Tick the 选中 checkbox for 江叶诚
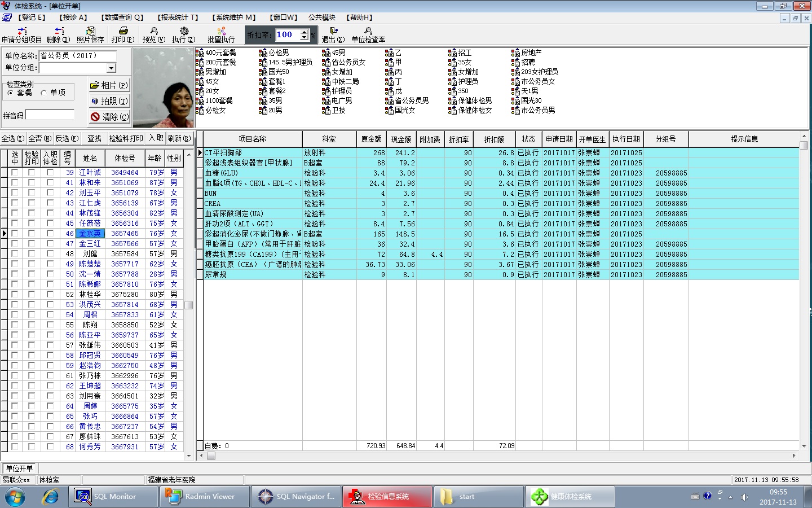The width and height of the screenshot is (812, 508). pyautogui.click(x=15, y=173)
